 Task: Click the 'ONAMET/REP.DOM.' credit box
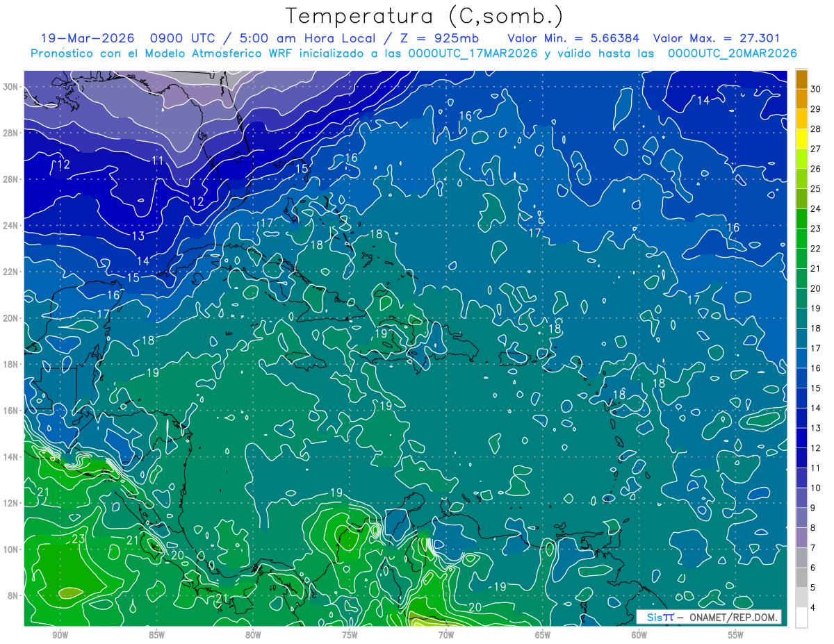(x=708, y=617)
